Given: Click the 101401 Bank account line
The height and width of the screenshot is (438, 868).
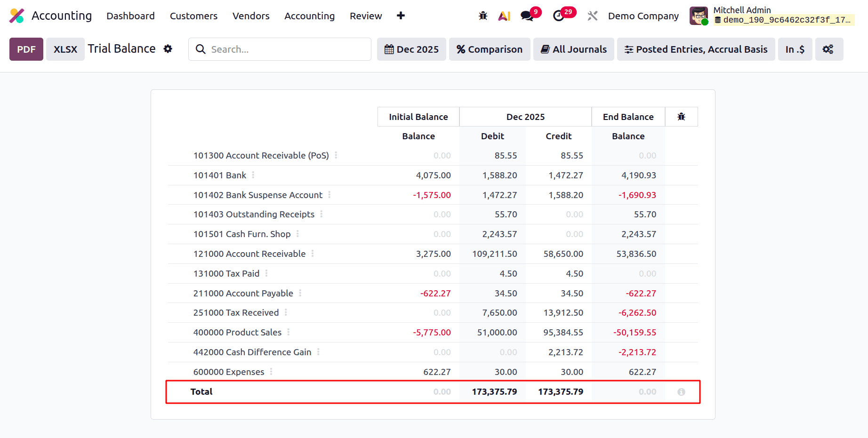Looking at the screenshot, I should coord(220,175).
